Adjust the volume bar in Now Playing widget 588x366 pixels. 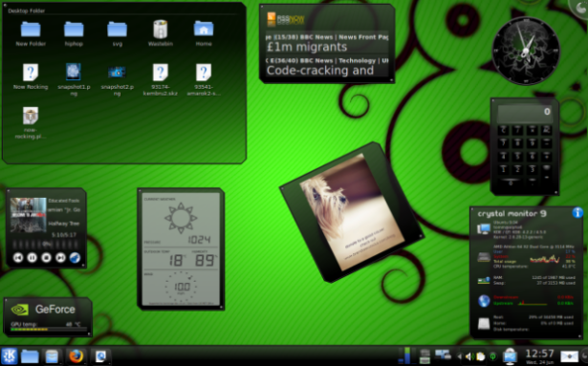click(46, 245)
